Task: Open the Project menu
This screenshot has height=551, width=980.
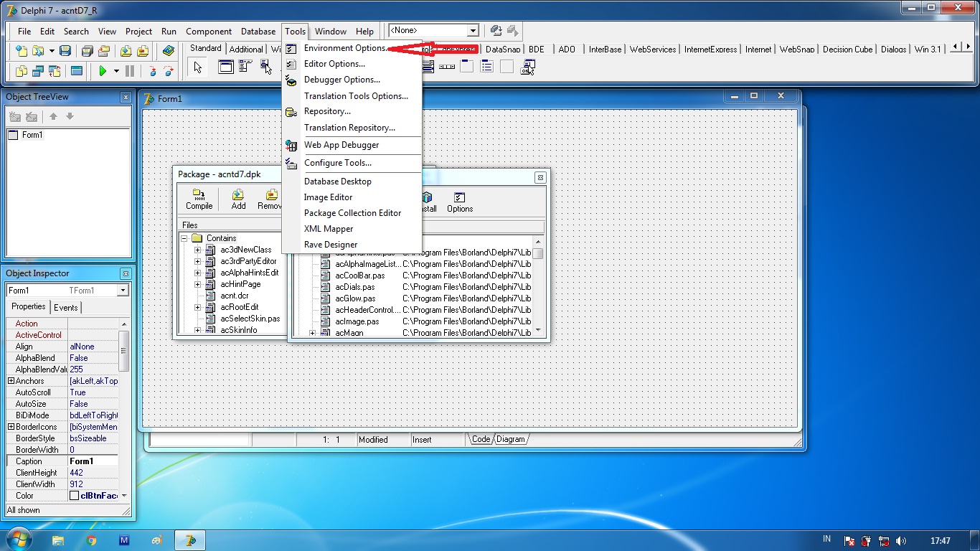Action: pos(138,31)
